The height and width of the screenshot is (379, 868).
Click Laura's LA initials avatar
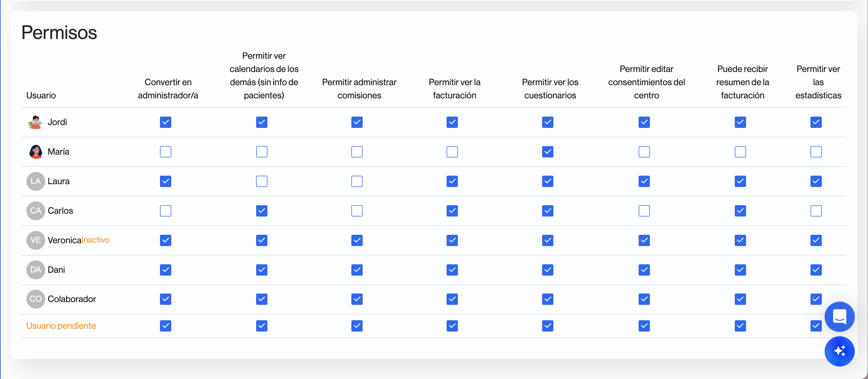click(36, 181)
